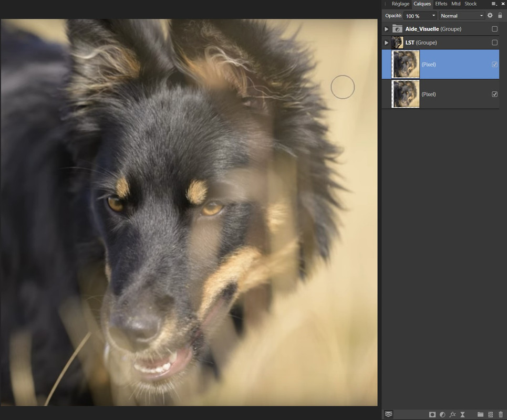The image size is (507, 420).
Task: Expand the LST group
Action: coord(386,43)
